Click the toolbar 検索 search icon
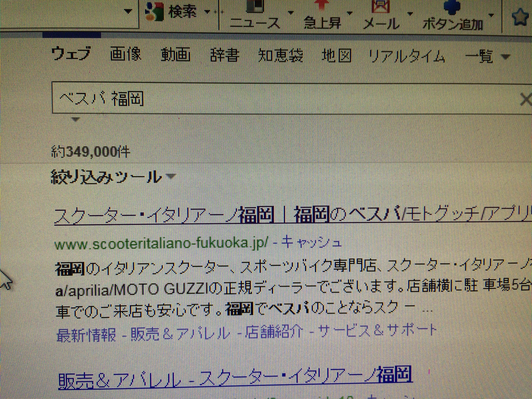 [154, 12]
